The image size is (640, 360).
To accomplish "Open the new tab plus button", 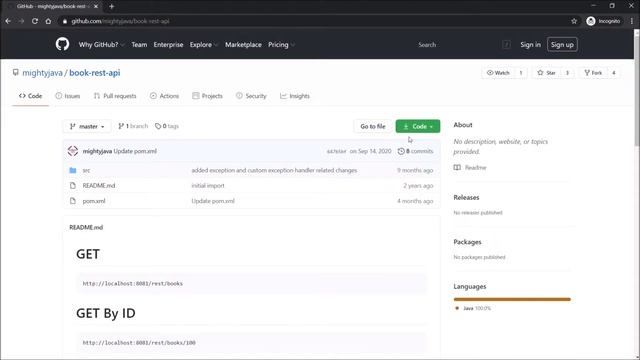I will click(x=111, y=6).
